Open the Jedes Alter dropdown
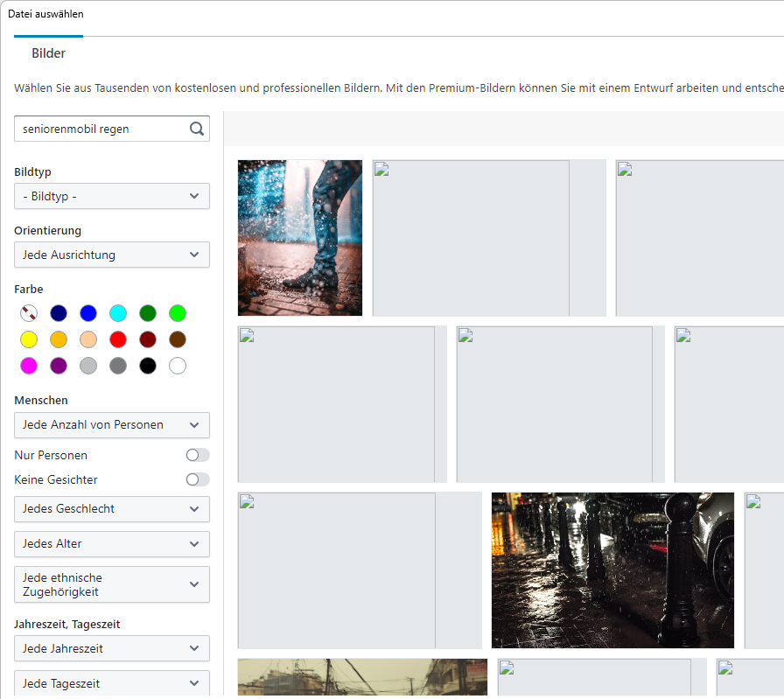 point(112,543)
